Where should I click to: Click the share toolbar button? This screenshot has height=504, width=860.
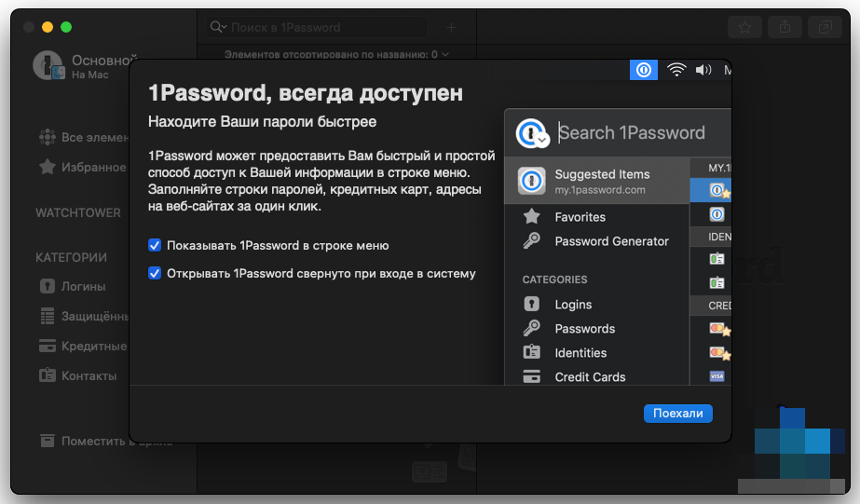click(x=785, y=28)
